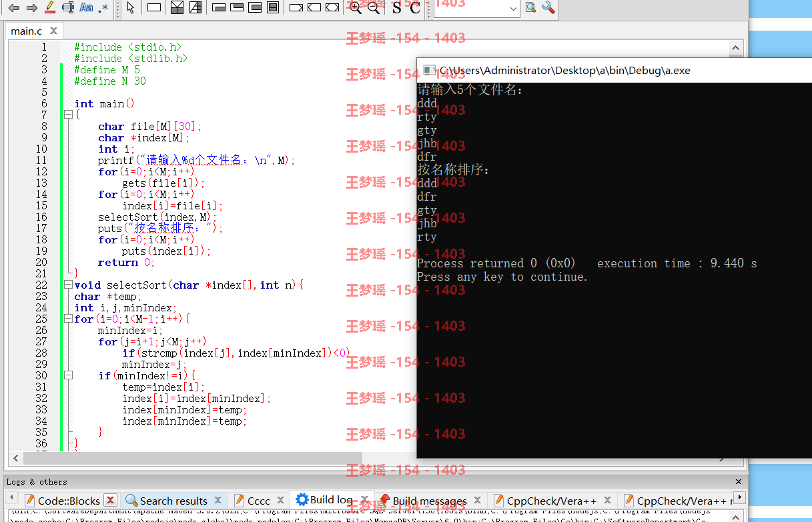The height and width of the screenshot is (522, 812).
Task: Click the zoom out magnifier
Action: [x=374, y=8]
